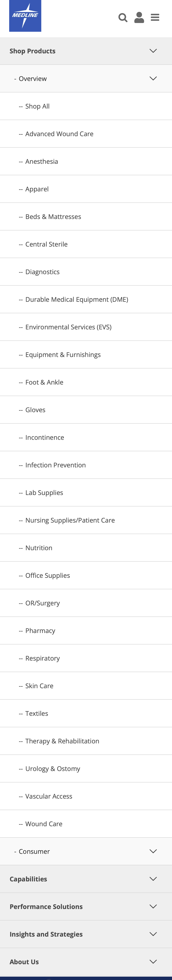Expand the About Us section

point(153,961)
